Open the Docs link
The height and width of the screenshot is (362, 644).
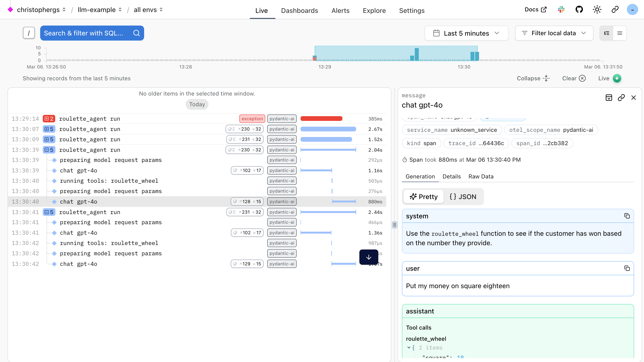click(536, 10)
